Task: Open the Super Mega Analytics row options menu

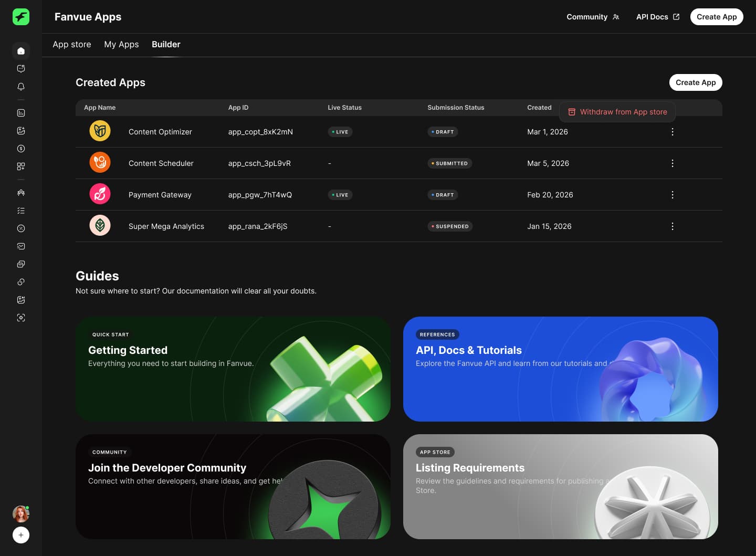Action: click(x=673, y=226)
